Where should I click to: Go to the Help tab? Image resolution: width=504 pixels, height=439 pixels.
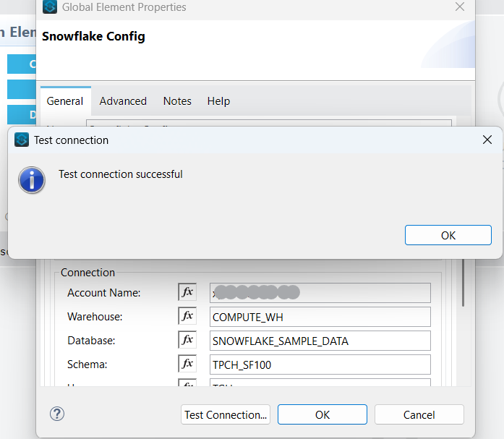coord(218,101)
